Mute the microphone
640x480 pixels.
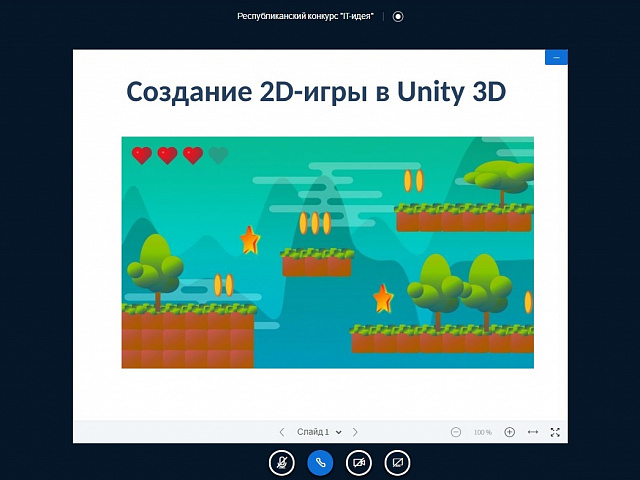point(282,462)
